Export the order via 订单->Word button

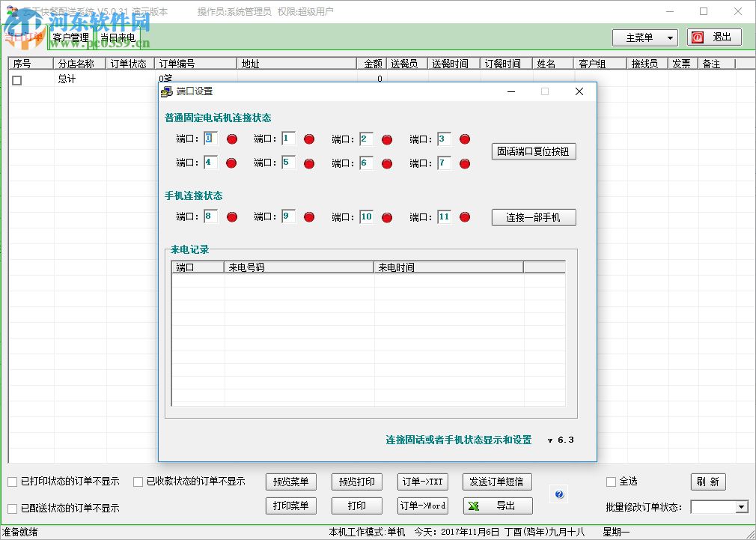coord(422,506)
